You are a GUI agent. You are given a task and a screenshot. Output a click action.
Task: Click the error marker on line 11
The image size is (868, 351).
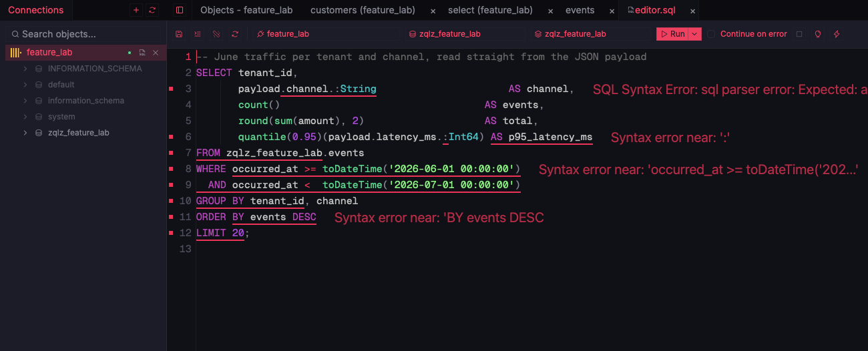click(172, 217)
